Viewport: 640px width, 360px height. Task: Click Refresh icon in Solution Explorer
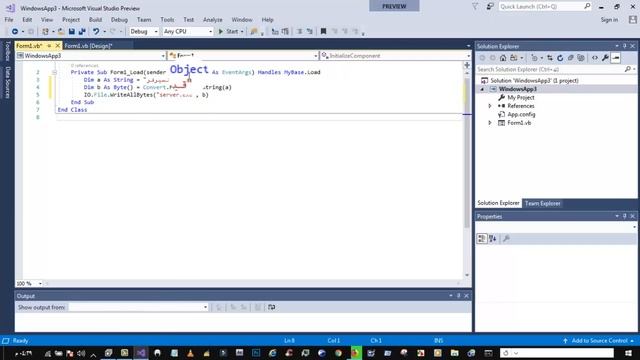point(560,58)
